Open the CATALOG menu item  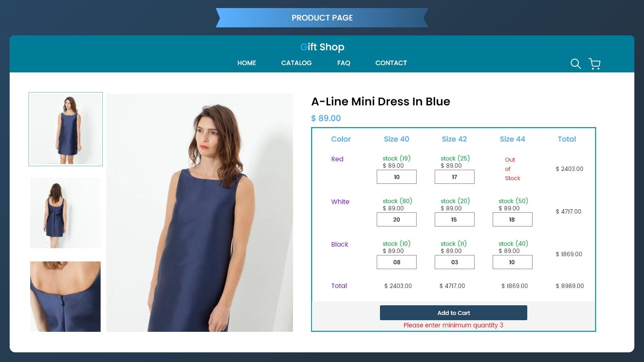(x=296, y=63)
